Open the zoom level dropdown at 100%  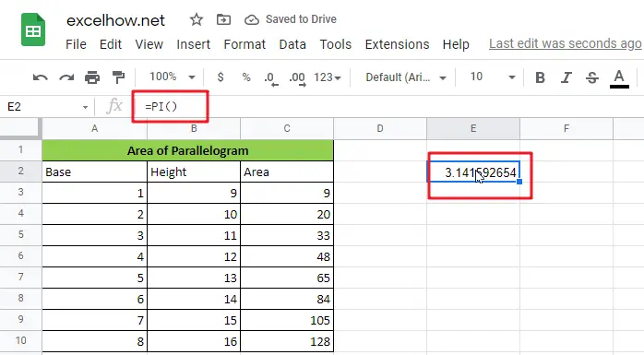pyautogui.click(x=173, y=77)
